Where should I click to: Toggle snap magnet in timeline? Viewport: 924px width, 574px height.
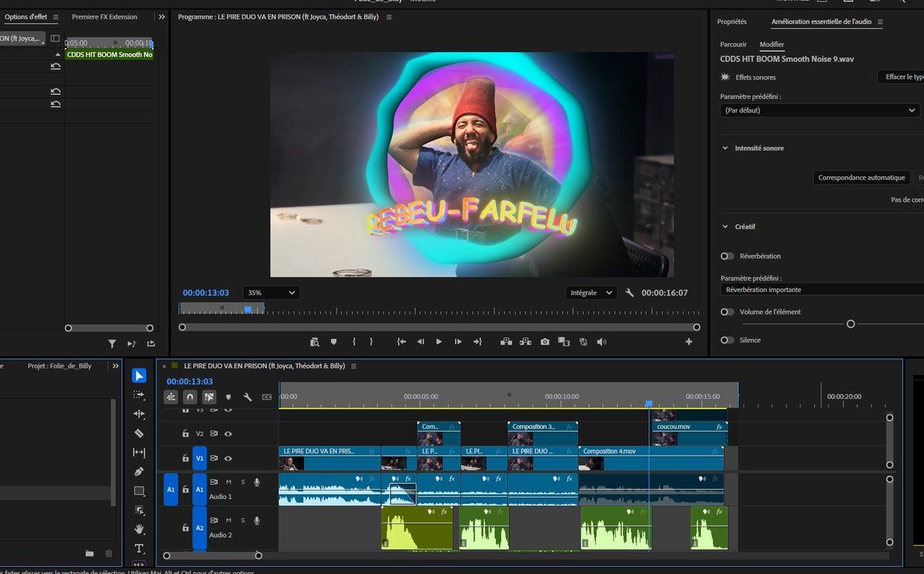point(189,398)
